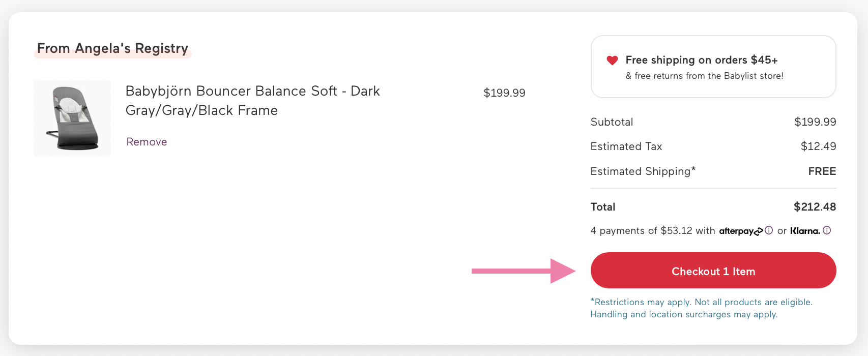Open the Babybjörn Bouncer Balance Soft product title
Screen dimensions: 868x356
pos(252,100)
